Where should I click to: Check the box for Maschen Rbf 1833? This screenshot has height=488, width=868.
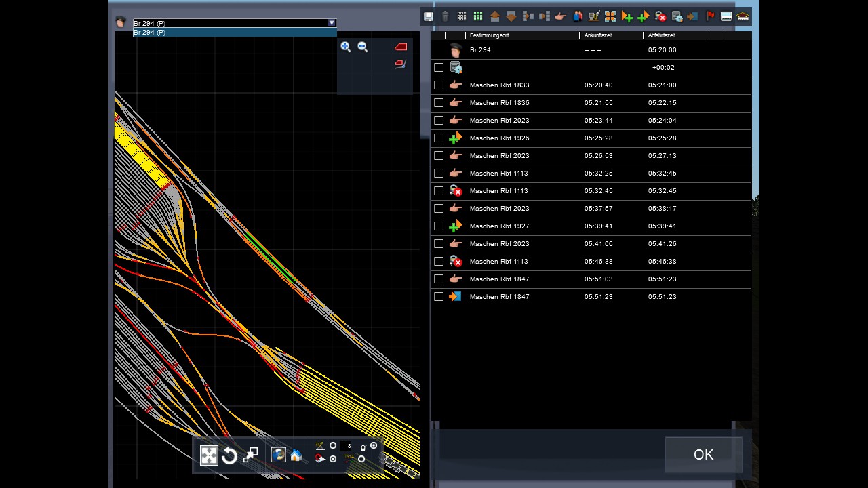tap(439, 85)
